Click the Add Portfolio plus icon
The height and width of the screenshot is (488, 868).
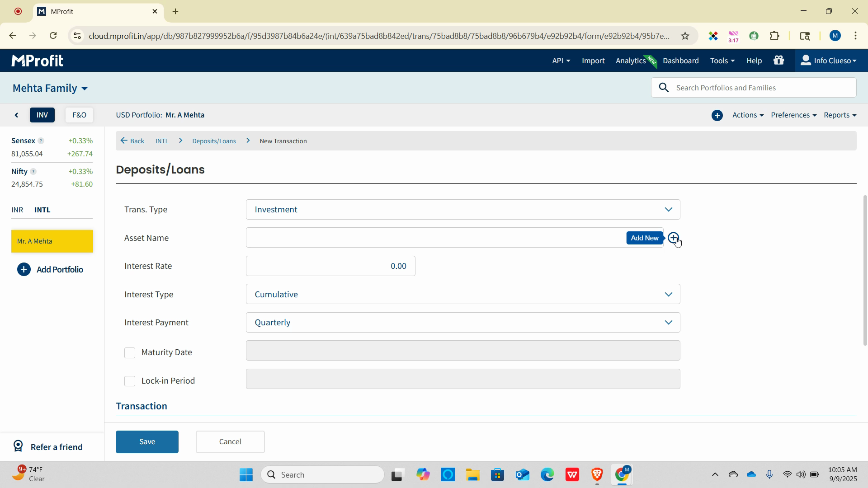pos(24,270)
